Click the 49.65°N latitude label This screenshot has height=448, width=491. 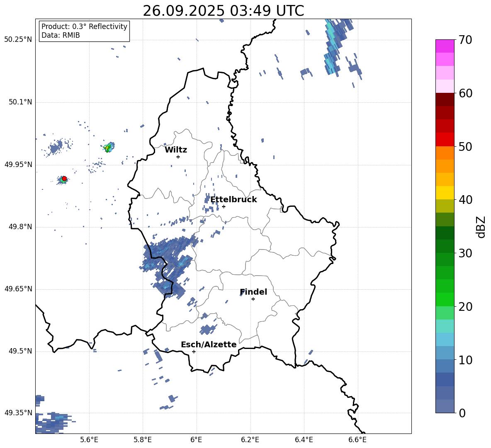pyautogui.click(x=18, y=289)
